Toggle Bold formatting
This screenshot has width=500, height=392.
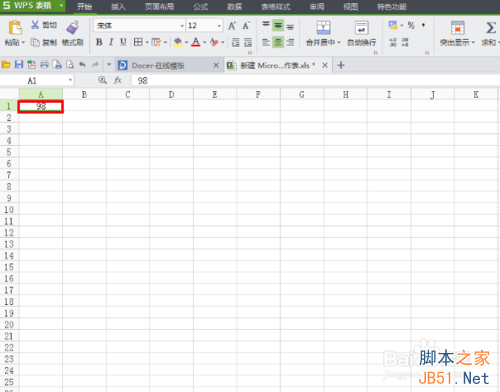tap(99, 42)
